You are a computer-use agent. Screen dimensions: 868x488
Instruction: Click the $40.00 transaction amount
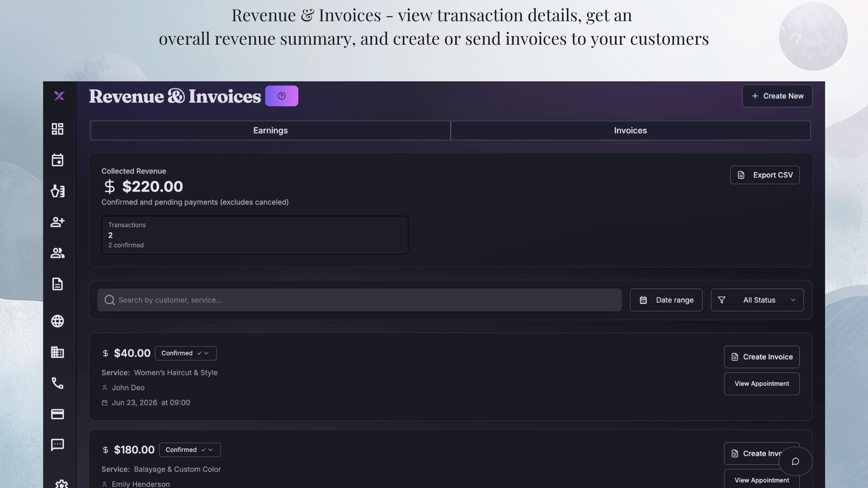pyautogui.click(x=132, y=353)
